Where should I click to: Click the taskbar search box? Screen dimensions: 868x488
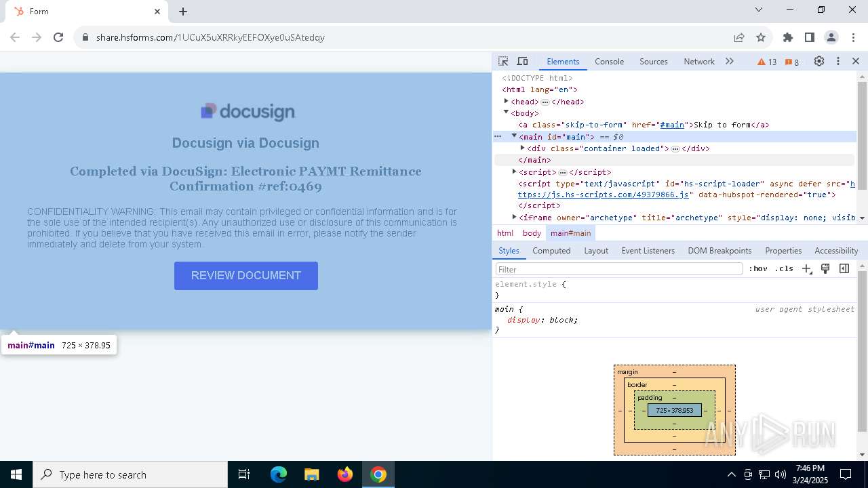pos(130,474)
